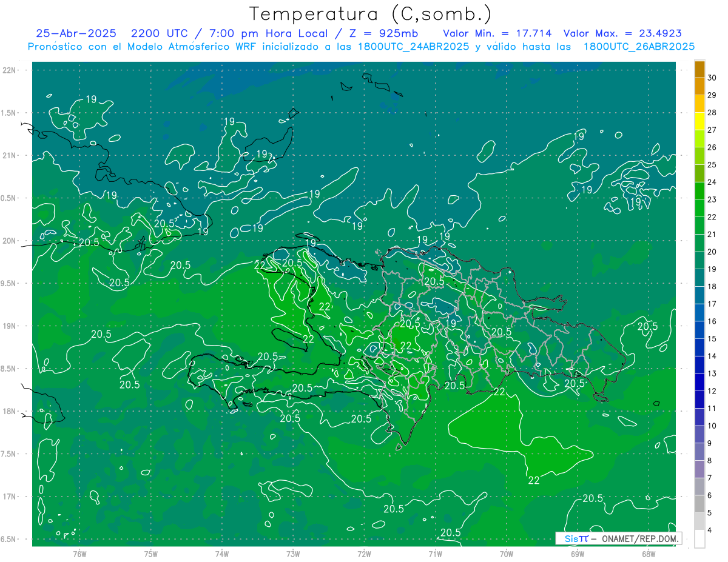This screenshot has height=562, width=728.
Task: Click the 70W longitude label
Action: (x=507, y=554)
